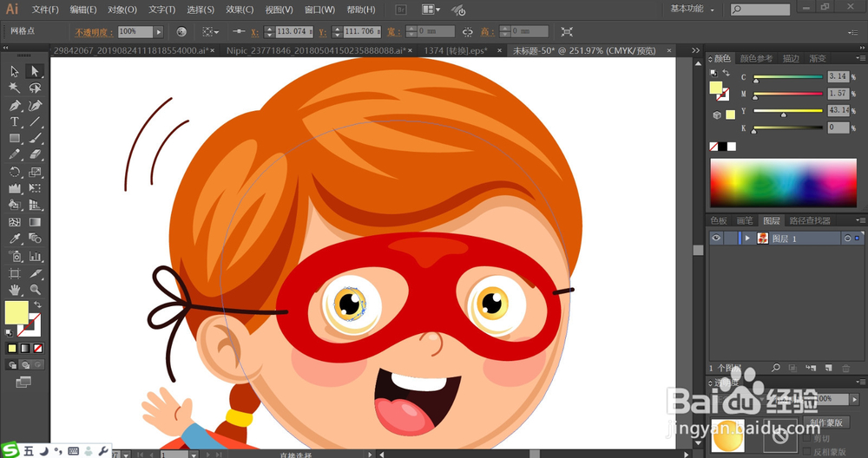Click the X coordinate value field
Image resolution: width=868 pixels, height=458 pixels.
tap(293, 31)
